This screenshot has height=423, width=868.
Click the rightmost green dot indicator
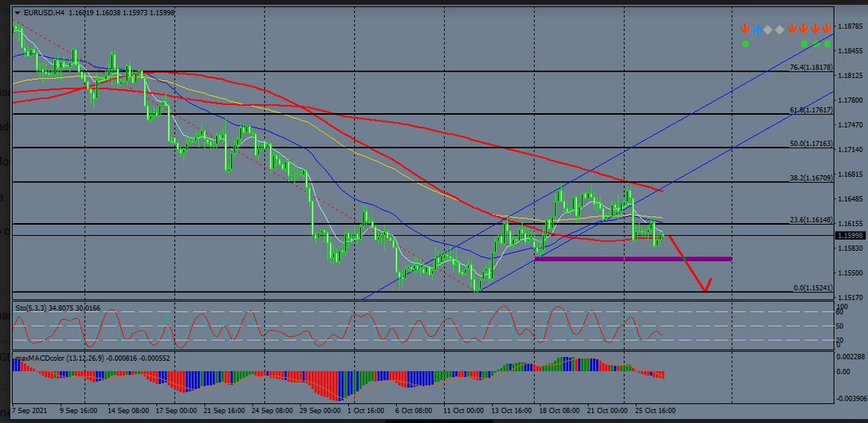coord(827,44)
